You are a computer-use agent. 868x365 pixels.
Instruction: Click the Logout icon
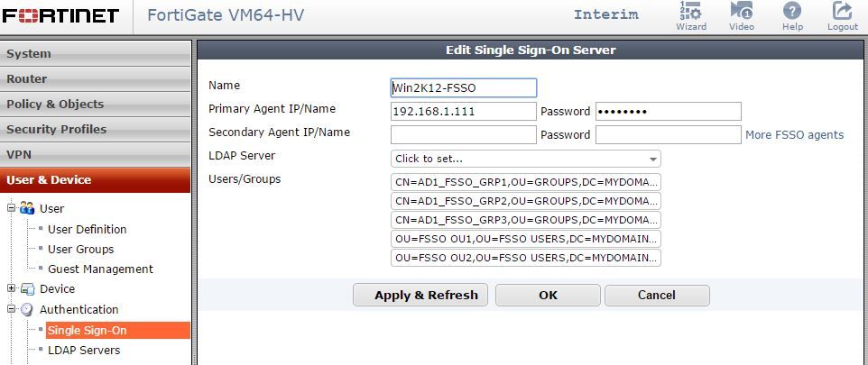pos(843,12)
